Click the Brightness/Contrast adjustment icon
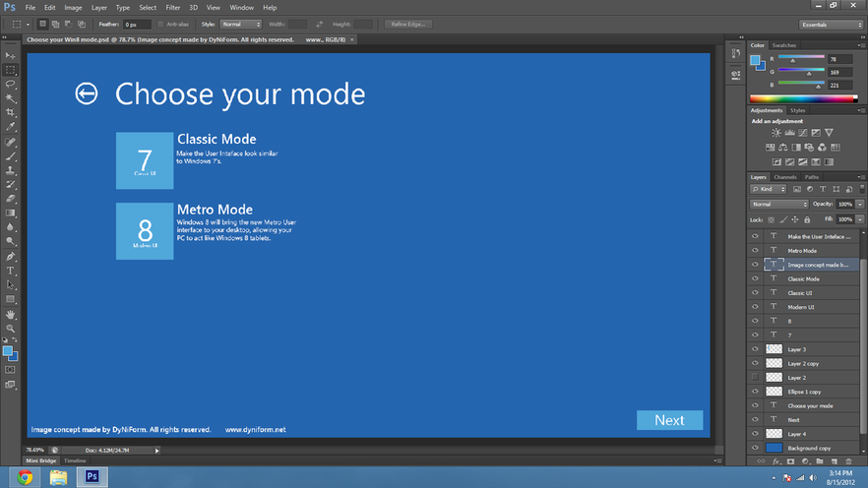 tap(776, 133)
